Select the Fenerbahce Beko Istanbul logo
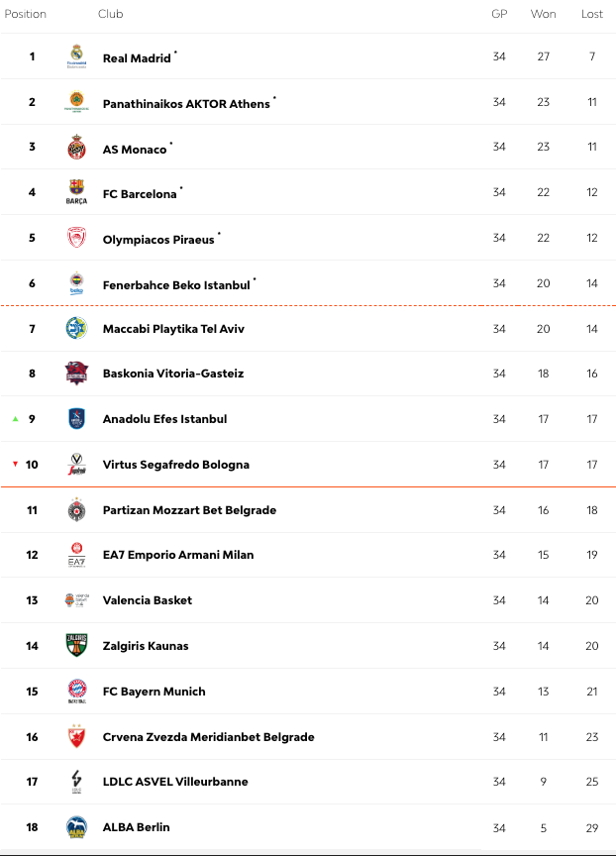This screenshot has height=856, width=616. pyautogui.click(x=78, y=282)
